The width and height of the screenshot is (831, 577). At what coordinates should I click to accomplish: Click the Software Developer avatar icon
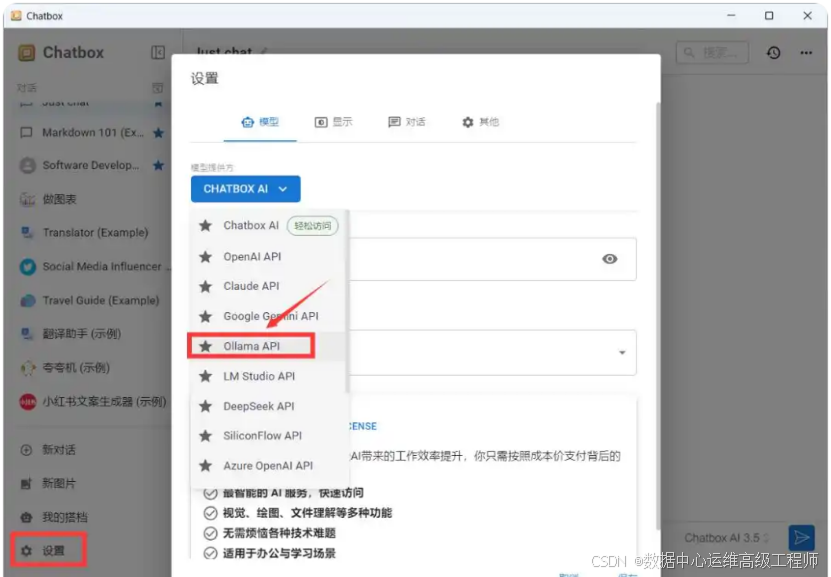(x=28, y=165)
